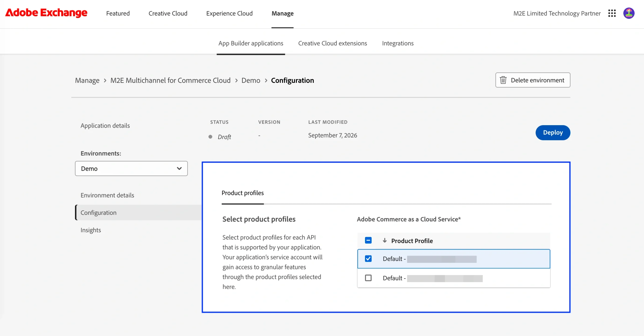Click the Configuration breadcrumb text

pyautogui.click(x=293, y=80)
